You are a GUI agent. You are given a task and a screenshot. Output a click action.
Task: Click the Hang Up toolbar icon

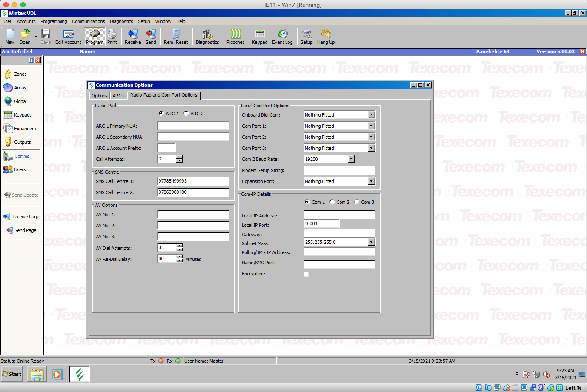(326, 37)
